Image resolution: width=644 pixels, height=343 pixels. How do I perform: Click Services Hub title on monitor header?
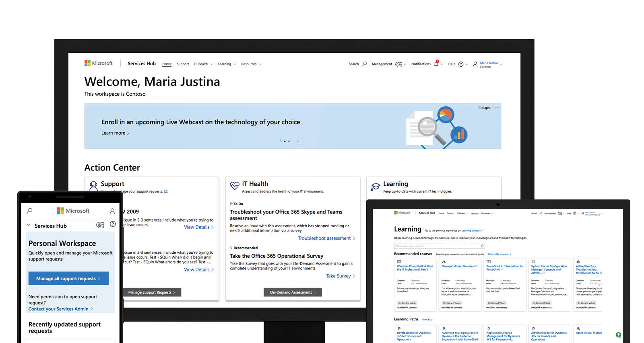click(x=142, y=64)
